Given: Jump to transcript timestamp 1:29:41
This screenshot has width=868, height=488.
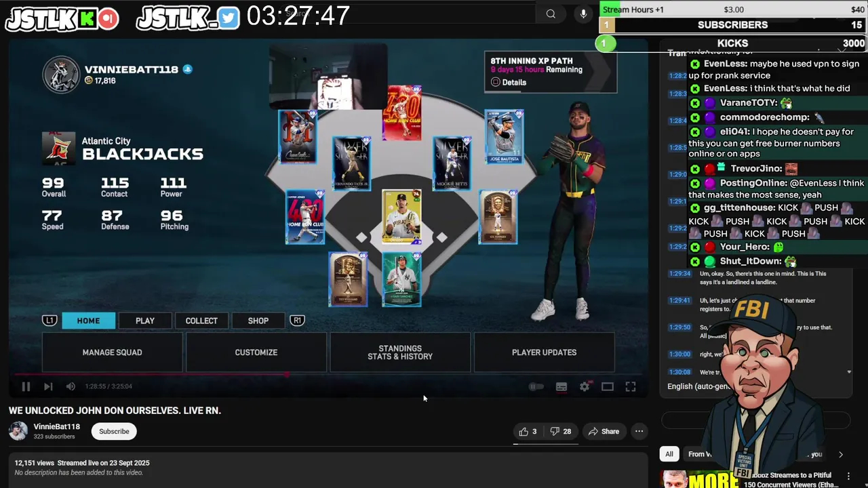Looking at the screenshot, I should click(x=679, y=300).
